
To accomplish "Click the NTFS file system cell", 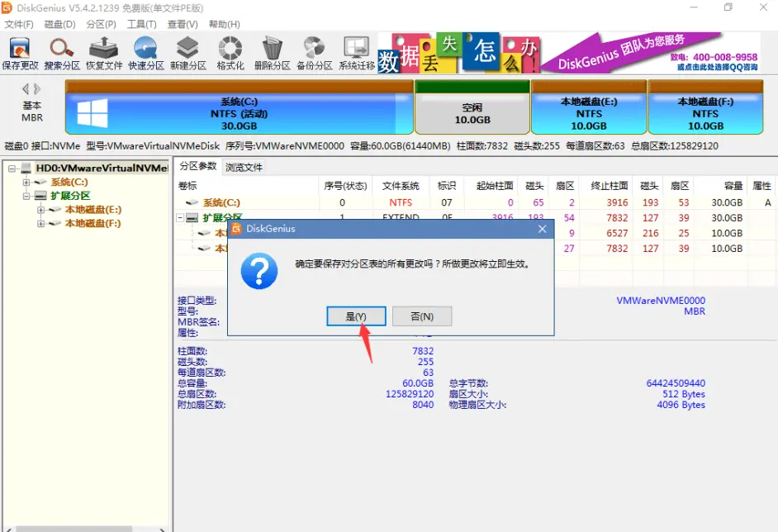I will [401, 202].
